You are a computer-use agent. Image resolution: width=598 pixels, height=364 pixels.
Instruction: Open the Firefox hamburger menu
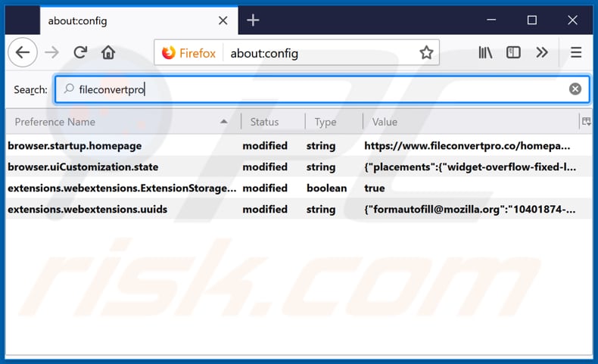pyautogui.click(x=576, y=52)
